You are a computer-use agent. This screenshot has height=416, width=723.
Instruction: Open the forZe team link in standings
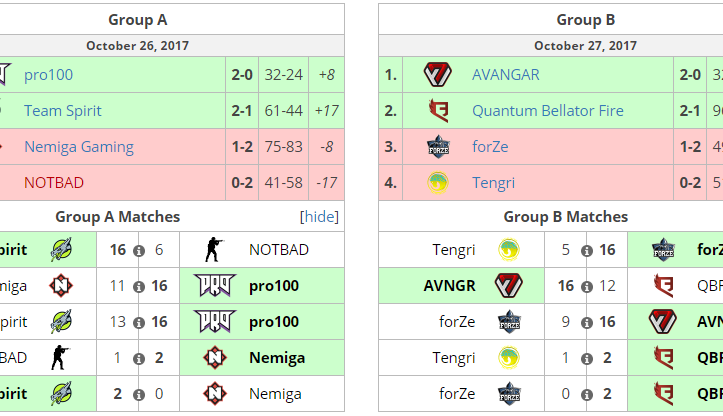(x=490, y=147)
